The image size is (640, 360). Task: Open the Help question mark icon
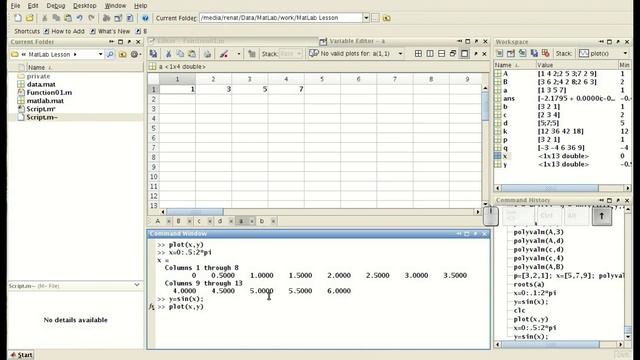145,18
